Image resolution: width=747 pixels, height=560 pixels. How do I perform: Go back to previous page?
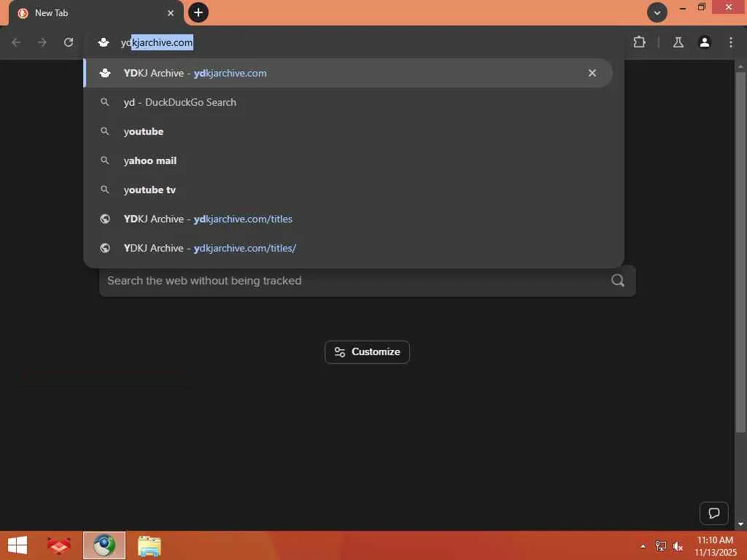(x=16, y=42)
